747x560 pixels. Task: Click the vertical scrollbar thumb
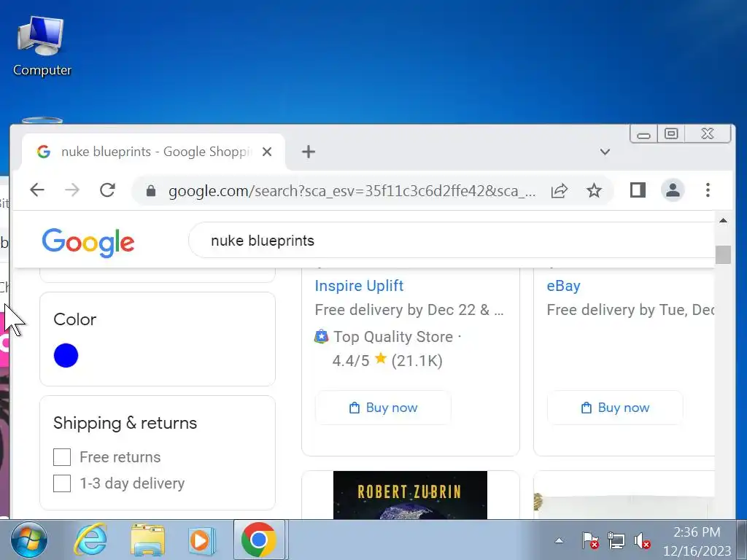point(723,254)
